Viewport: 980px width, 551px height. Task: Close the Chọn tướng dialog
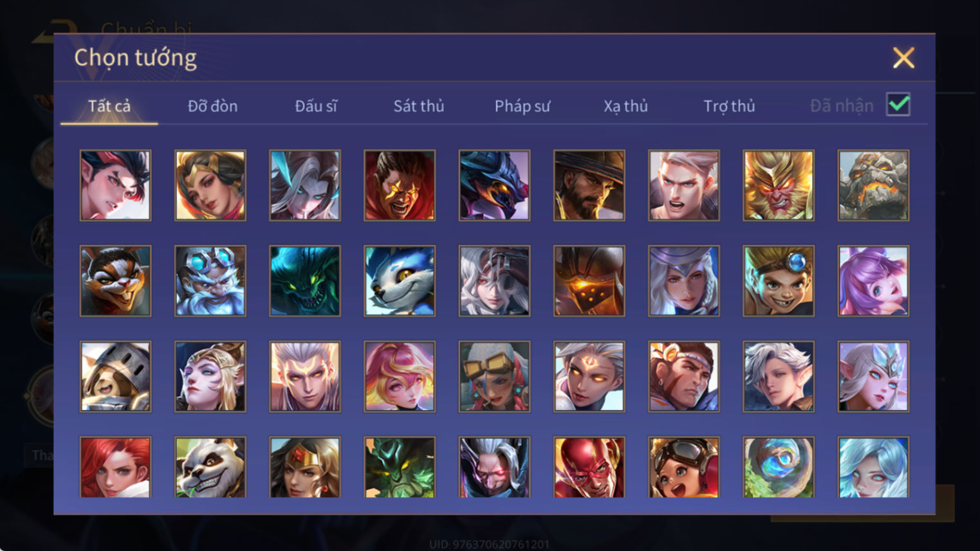(903, 58)
